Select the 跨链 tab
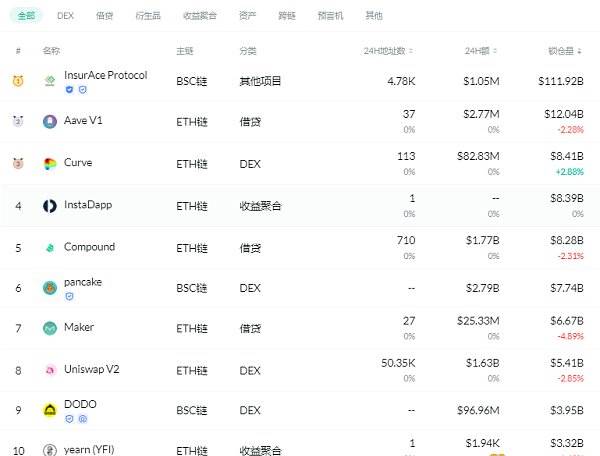Viewport: 600px width, 456px height. coord(287,16)
